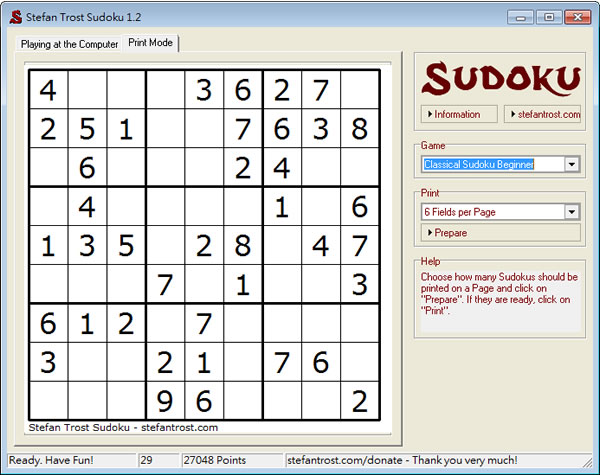The height and width of the screenshot is (475, 600).
Task: Click the stefantrost.com/donate status bar text
Action: (x=402, y=460)
